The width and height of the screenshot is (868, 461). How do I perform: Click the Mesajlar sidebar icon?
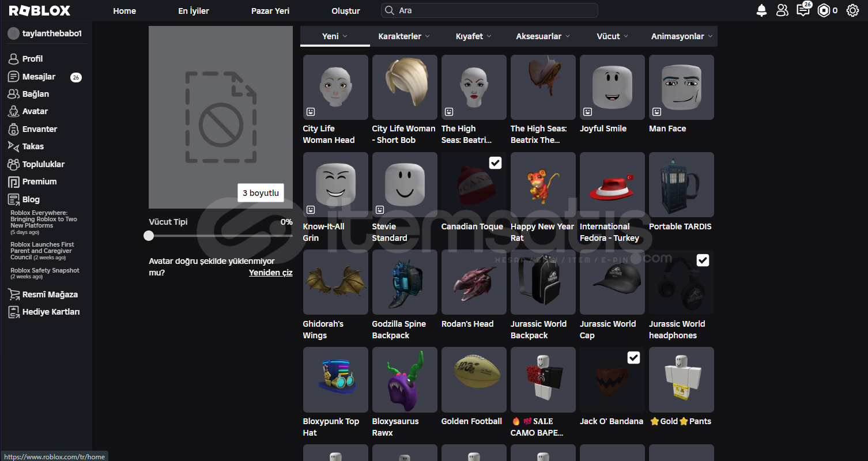pyautogui.click(x=13, y=77)
